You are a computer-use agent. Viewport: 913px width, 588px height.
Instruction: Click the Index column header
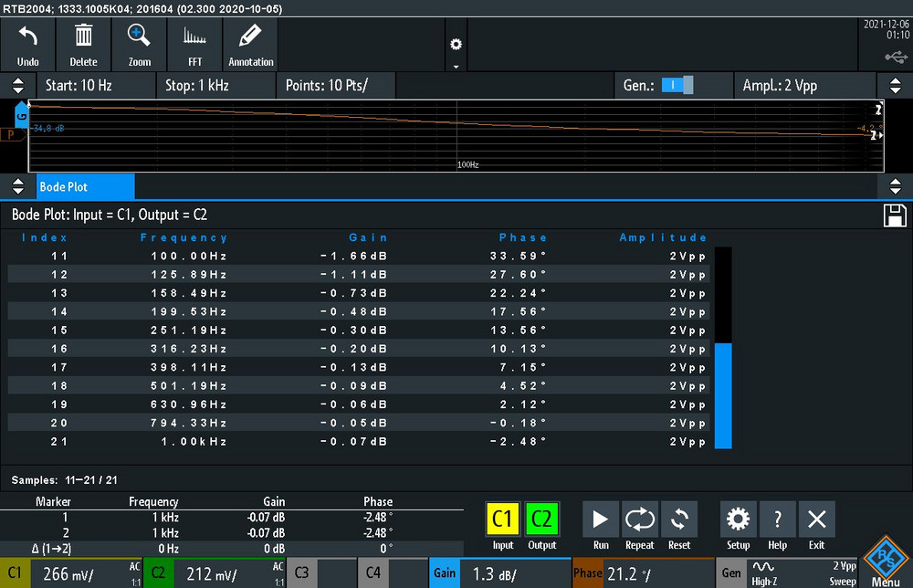[x=44, y=237]
